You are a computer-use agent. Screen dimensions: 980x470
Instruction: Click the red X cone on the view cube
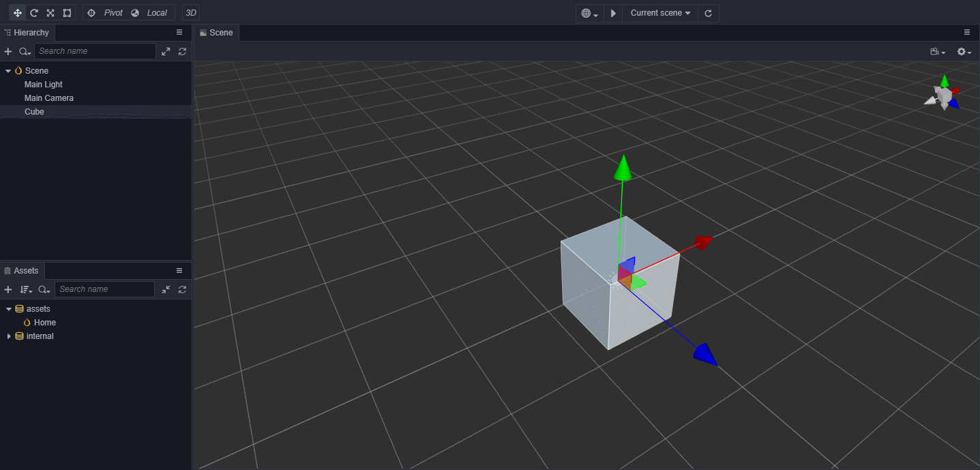coord(955,91)
